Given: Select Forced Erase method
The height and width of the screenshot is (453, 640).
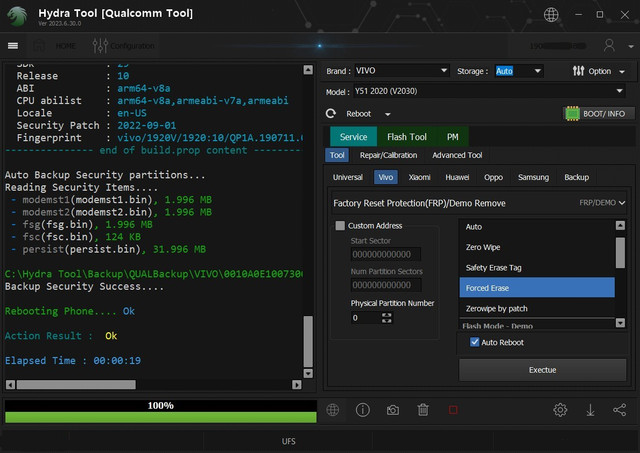Looking at the screenshot, I should click(537, 288).
